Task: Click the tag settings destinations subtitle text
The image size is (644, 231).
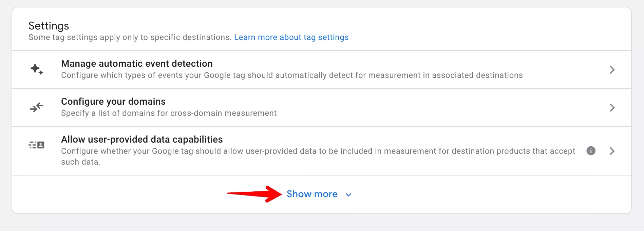Action: 130,37
